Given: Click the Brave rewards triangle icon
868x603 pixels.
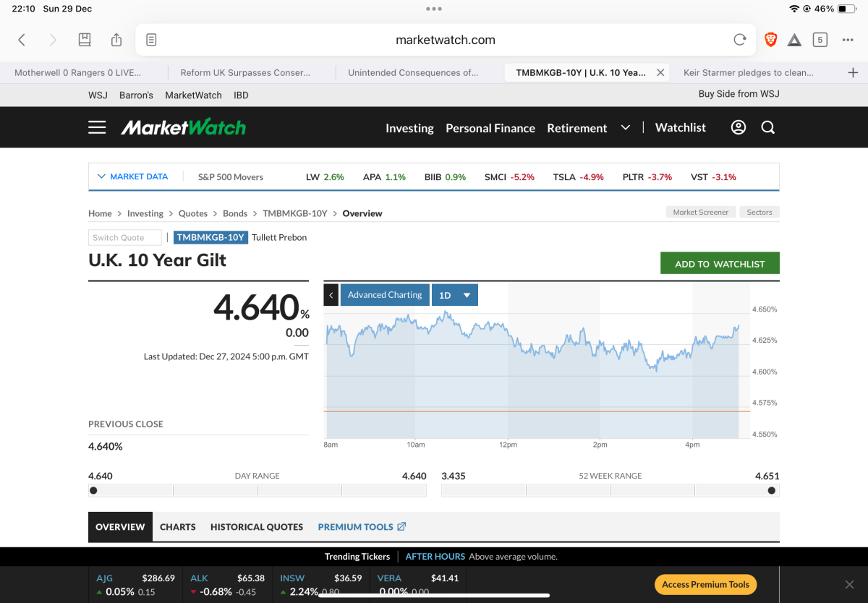Looking at the screenshot, I should click(794, 40).
